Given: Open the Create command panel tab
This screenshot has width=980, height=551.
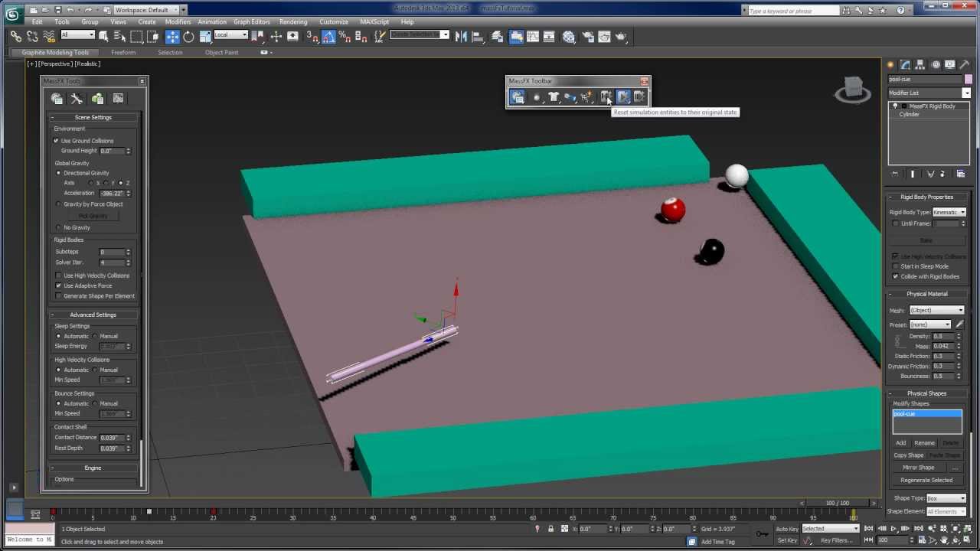Looking at the screenshot, I should [890, 65].
